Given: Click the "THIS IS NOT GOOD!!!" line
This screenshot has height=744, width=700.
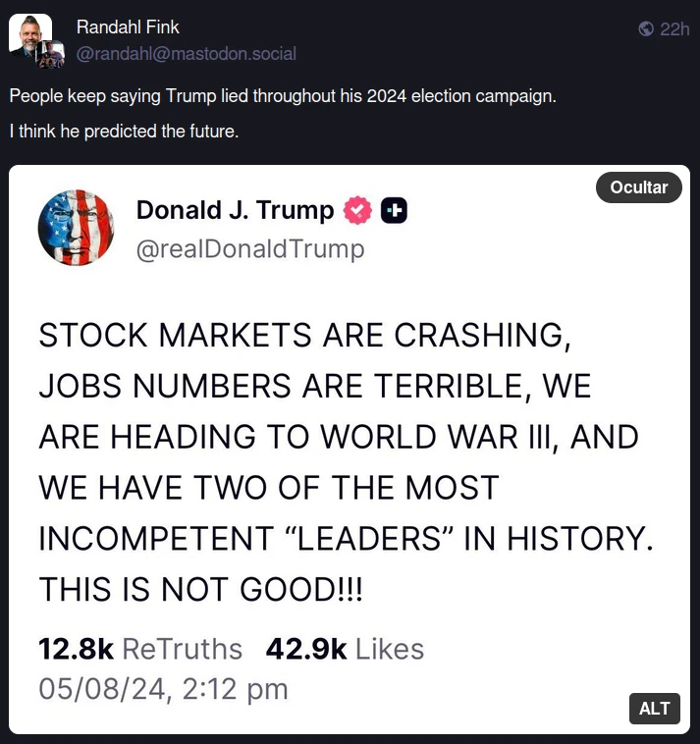Looking at the screenshot, I should click(199, 590).
